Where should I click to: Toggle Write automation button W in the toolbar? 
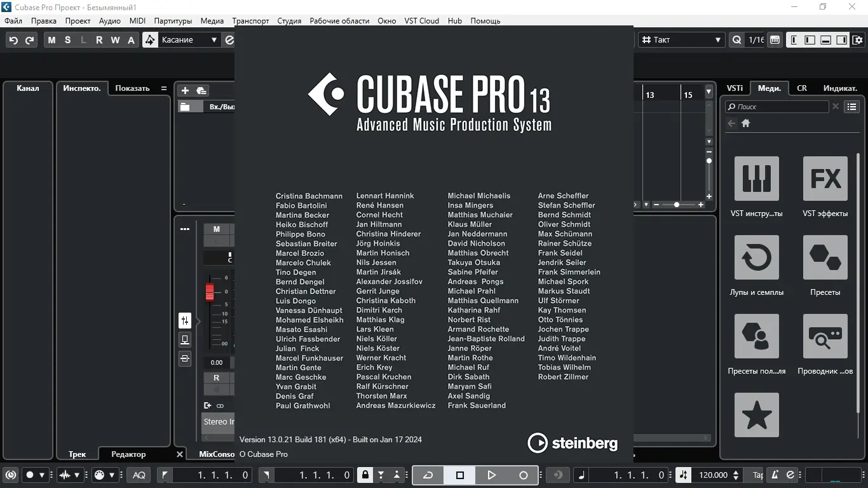tap(115, 40)
